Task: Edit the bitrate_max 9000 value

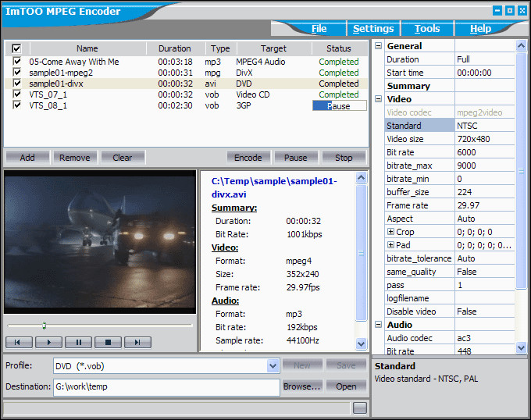Action: coord(485,166)
